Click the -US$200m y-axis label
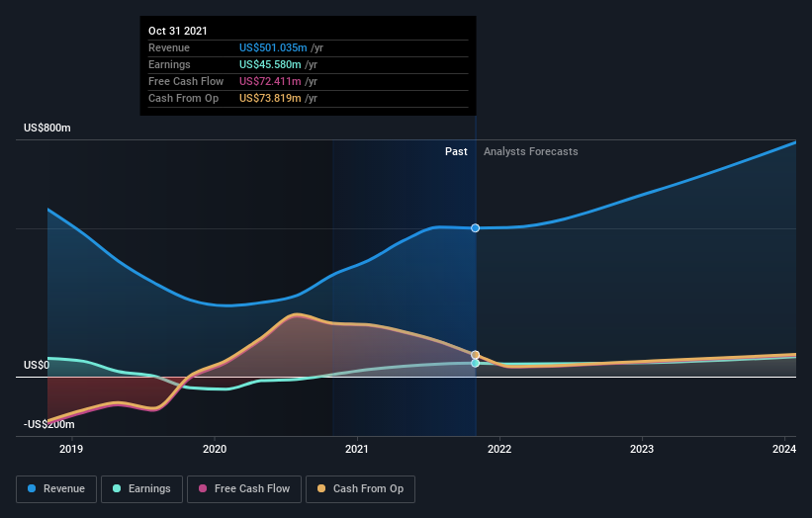812x518 pixels. tap(49, 424)
